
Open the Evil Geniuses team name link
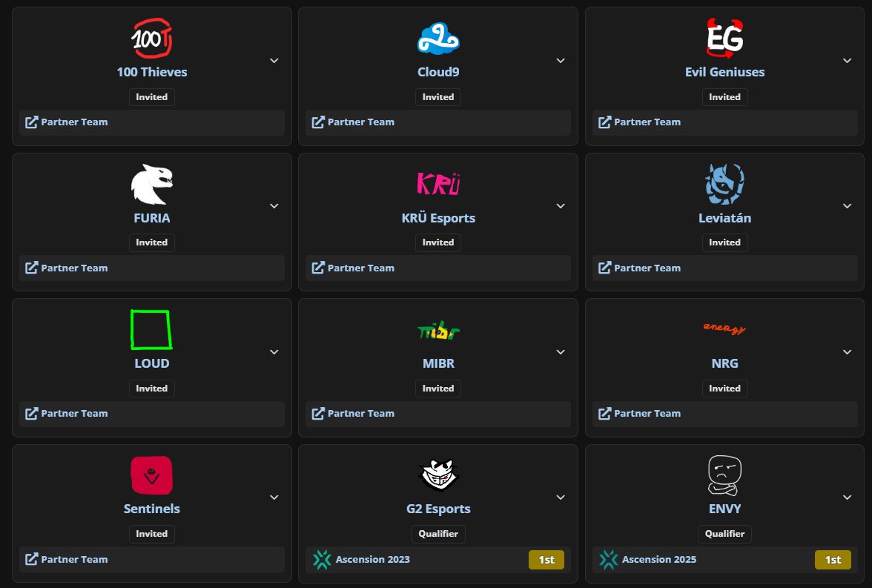pyautogui.click(x=724, y=72)
